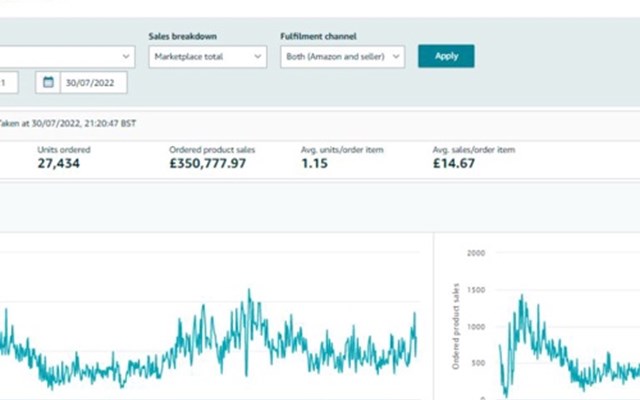Viewport: 640px width, 400px height.
Task: Click the 30/07/2022 end date field
Action: point(93,83)
